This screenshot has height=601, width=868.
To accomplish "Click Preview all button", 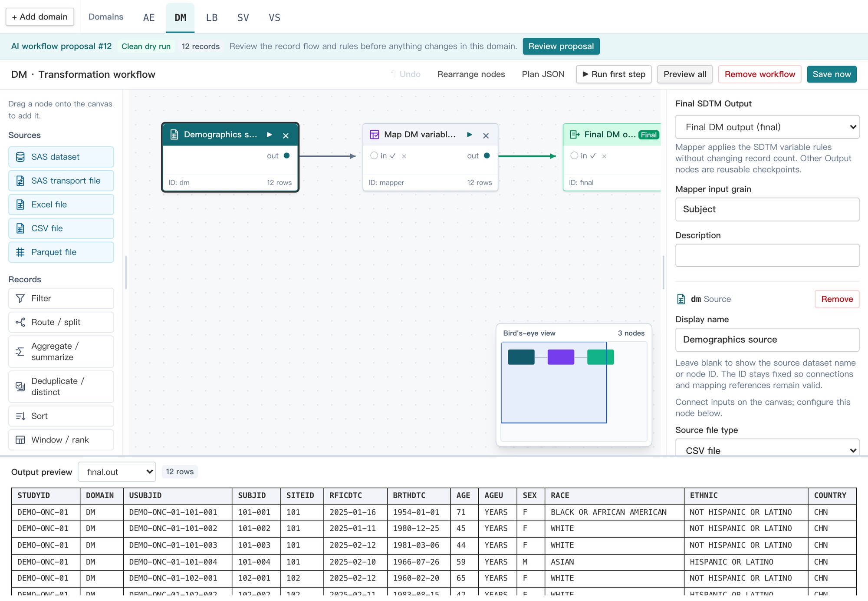I will [685, 74].
